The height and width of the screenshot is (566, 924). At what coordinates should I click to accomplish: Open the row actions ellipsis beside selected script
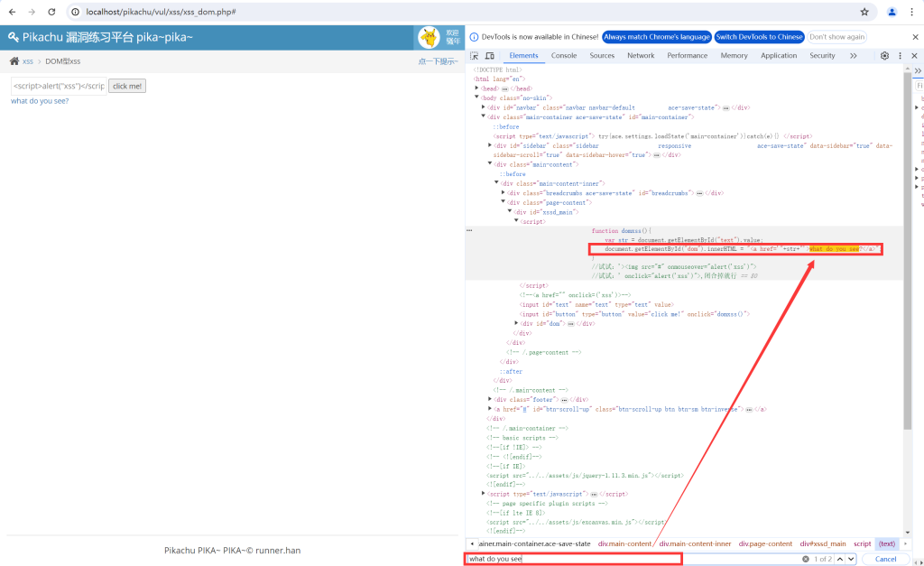coord(469,230)
